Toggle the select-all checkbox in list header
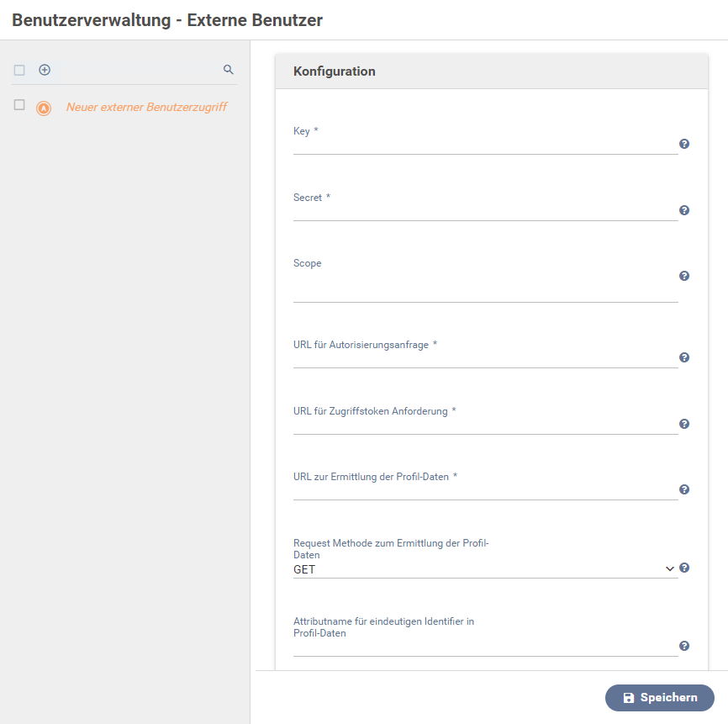Image resolution: width=728 pixels, height=724 pixels. [19, 70]
